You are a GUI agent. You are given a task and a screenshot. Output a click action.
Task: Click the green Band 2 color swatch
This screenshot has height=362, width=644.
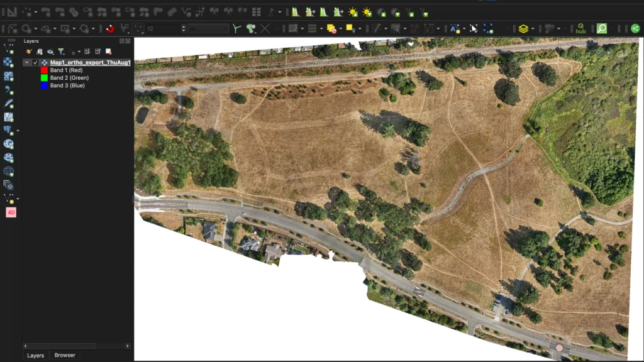(x=45, y=77)
